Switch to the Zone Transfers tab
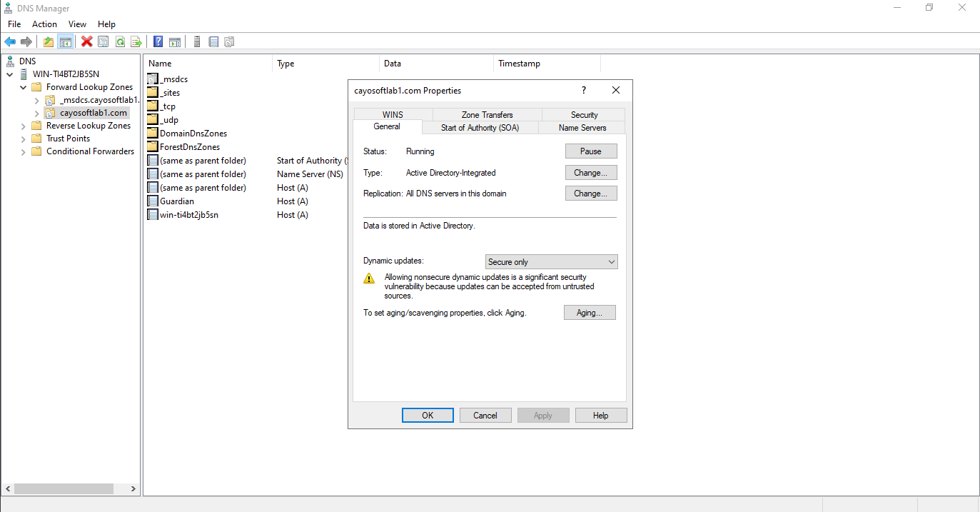Image resolution: width=980 pixels, height=512 pixels. pyautogui.click(x=487, y=115)
